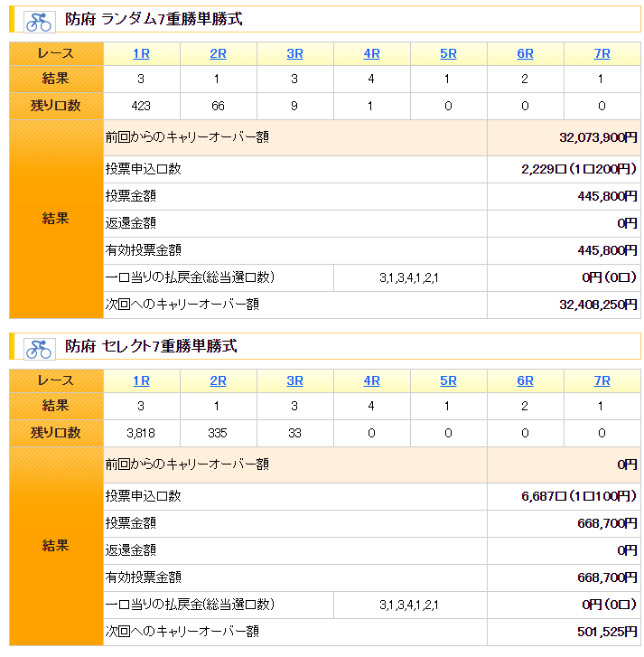Click the remaining count 335

pyautogui.click(x=218, y=433)
